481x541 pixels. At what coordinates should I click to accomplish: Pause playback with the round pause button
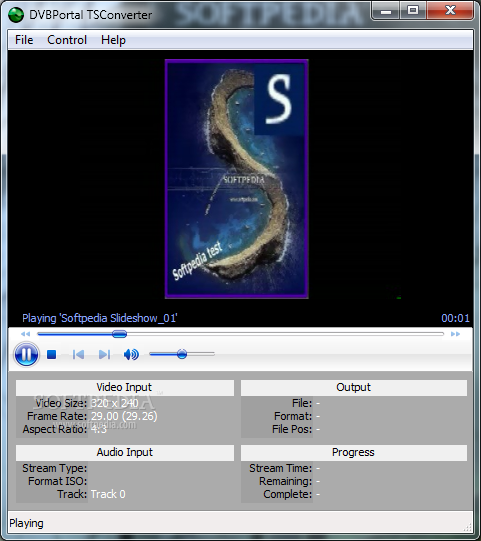pos(26,354)
